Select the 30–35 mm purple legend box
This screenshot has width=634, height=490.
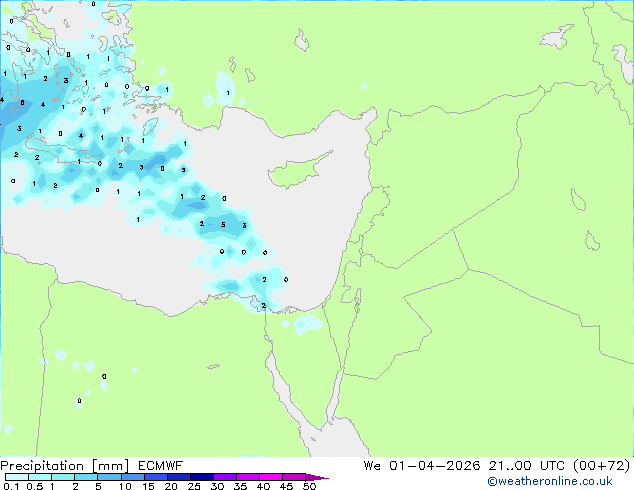(x=225, y=477)
